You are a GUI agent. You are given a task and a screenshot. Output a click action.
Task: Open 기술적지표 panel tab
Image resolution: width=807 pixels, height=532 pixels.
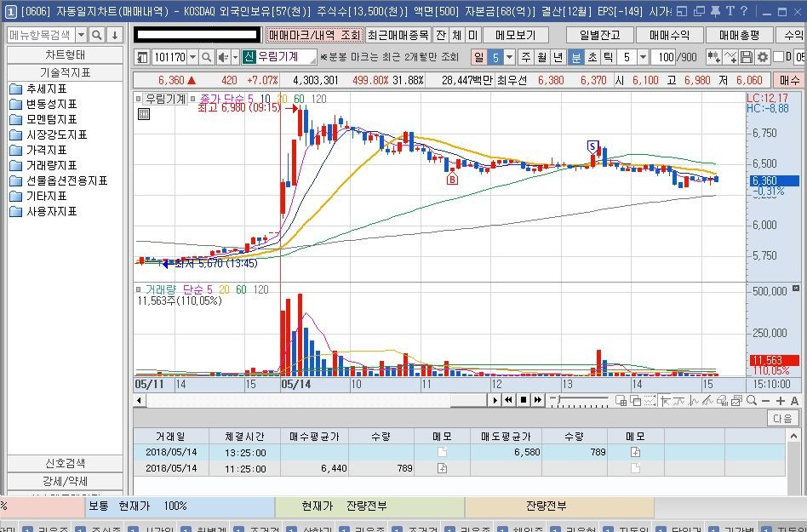click(x=65, y=72)
